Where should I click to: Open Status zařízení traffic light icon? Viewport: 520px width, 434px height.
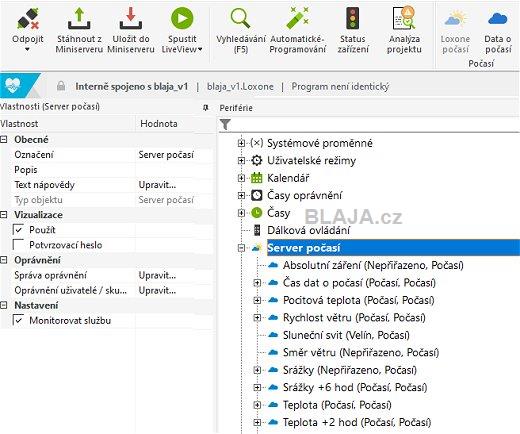(353, 19)
